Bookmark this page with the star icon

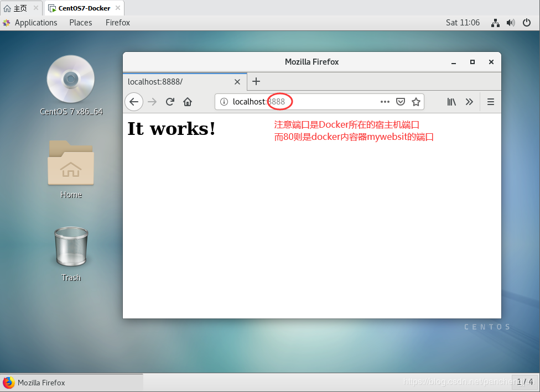point(416,102)
